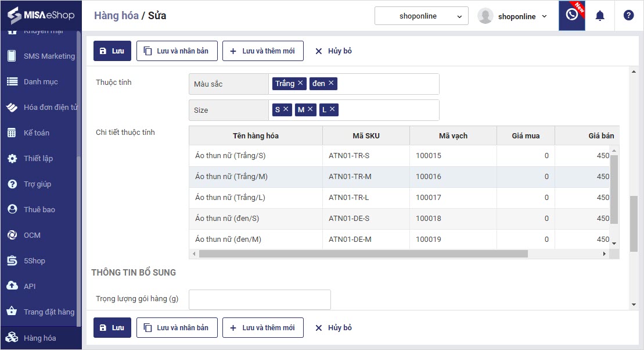The width and height of the screenshot is (644, 350).
Task: Click the notification bell icon
Action: click(600, 16)
